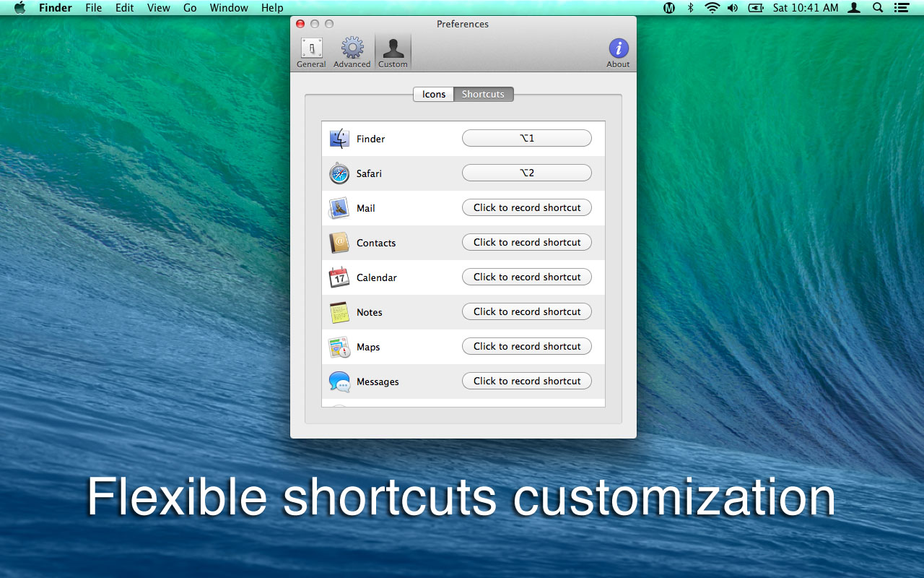Click the Notes notepad icon

[x=339, y=312]
